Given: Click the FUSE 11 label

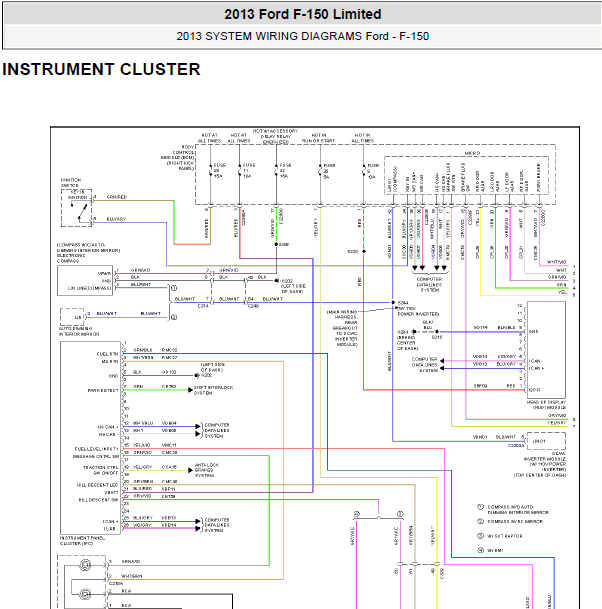Looking at the screenshot, I should pos(249,171).
